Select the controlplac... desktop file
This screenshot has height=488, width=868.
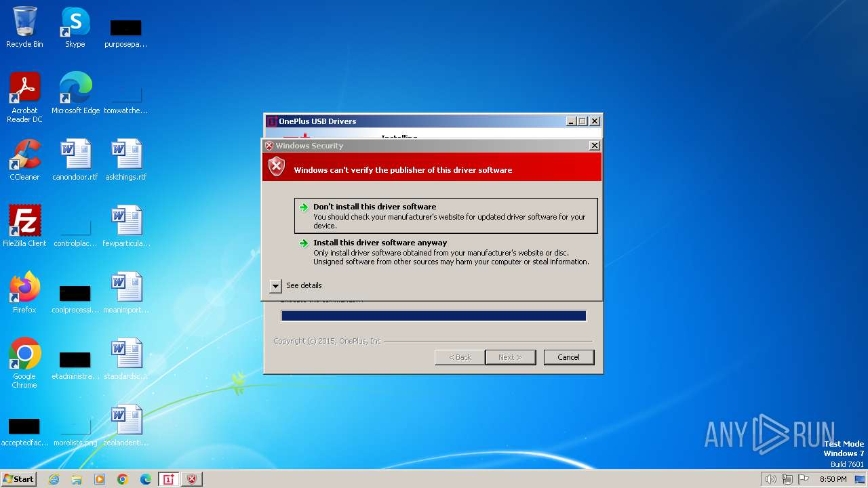coord(75,230)
